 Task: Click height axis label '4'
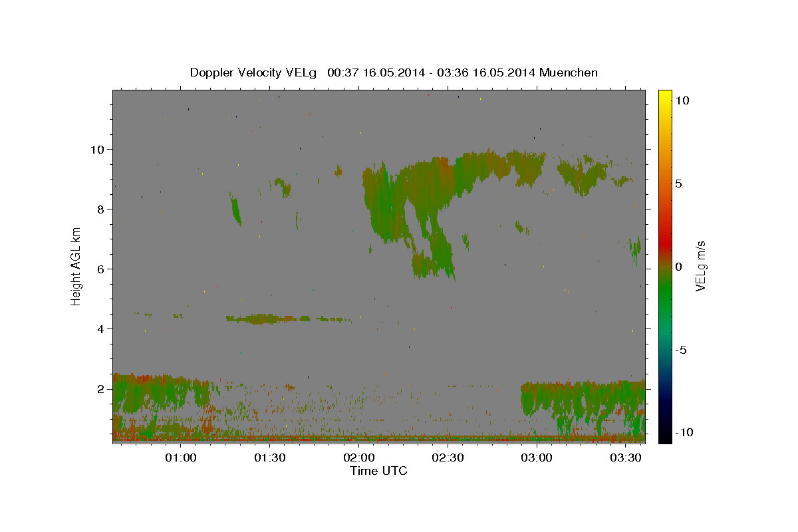click(x=100, y=329)
